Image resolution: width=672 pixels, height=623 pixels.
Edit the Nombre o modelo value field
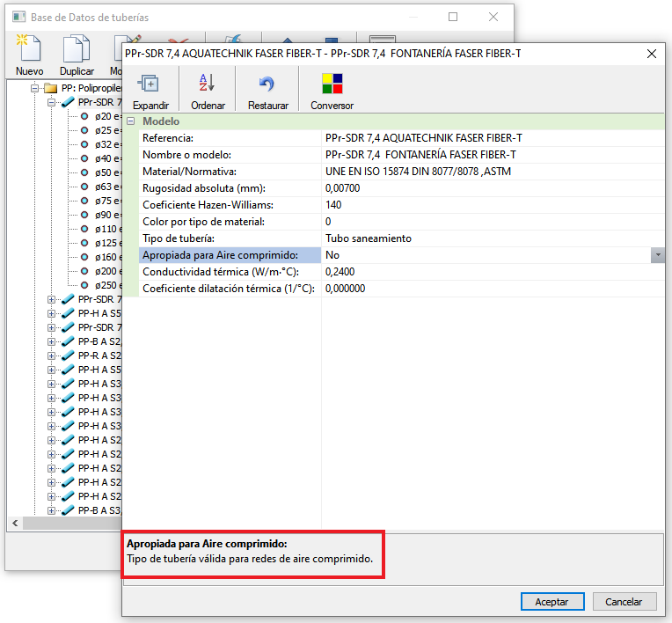493,155
